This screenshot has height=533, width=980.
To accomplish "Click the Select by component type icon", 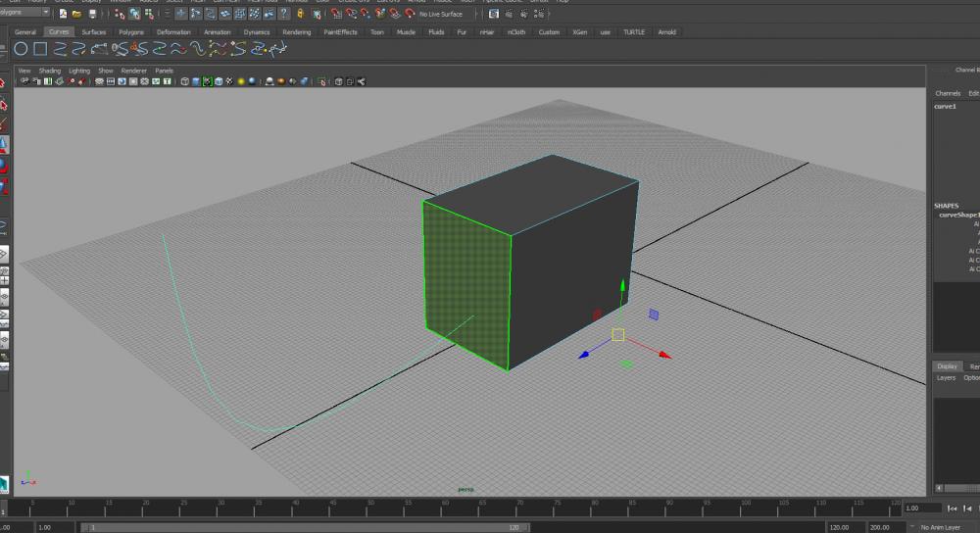I will click(x=149, y=13).
